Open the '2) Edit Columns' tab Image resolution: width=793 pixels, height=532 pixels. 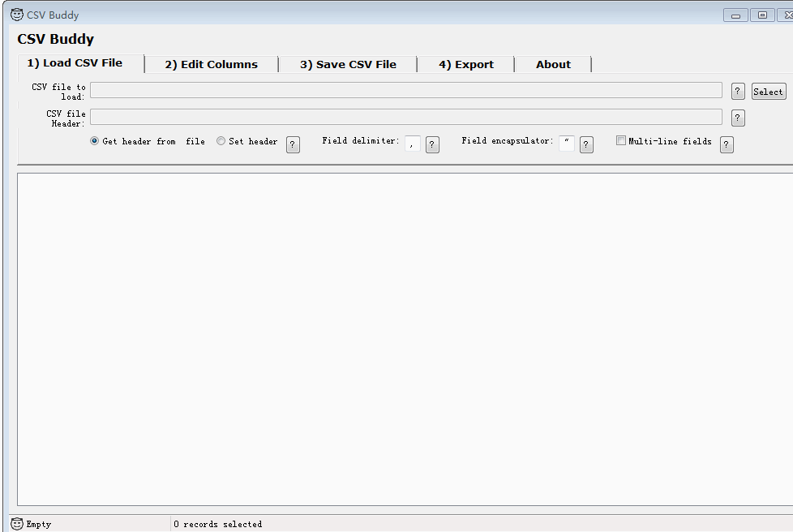coord(212,65)
